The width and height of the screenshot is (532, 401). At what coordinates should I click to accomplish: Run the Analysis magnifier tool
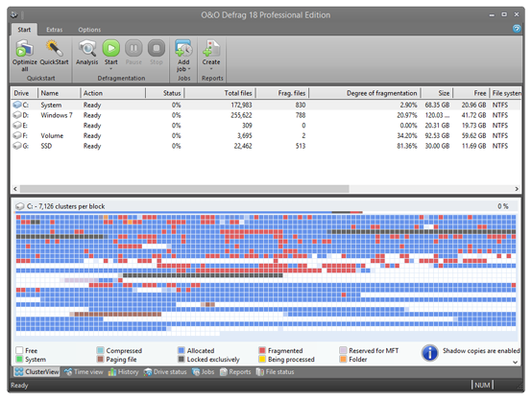[87, 48]
